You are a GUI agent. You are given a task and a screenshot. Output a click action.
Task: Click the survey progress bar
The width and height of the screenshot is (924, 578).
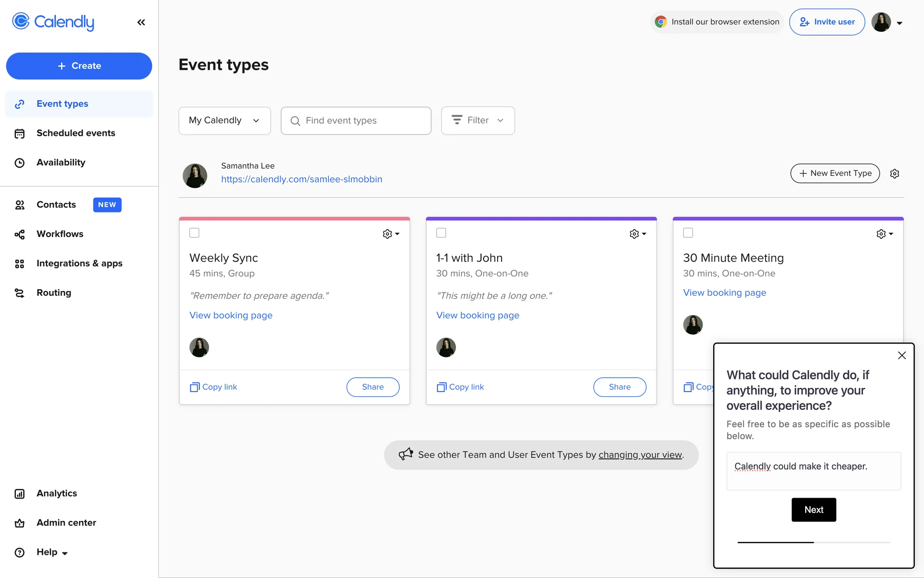813,542
